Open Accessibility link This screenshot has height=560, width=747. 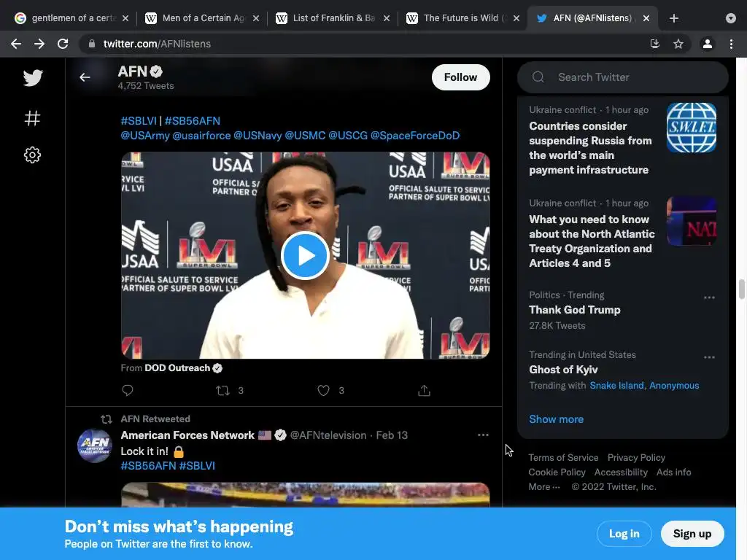click(621, 472)
